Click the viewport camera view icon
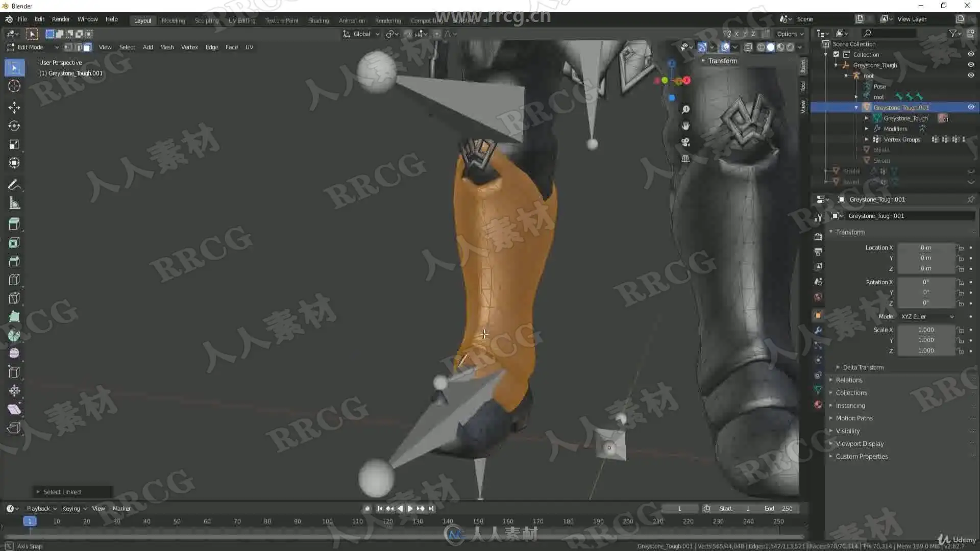Viewport: 980px width, 551px height. tap(685, 142)
